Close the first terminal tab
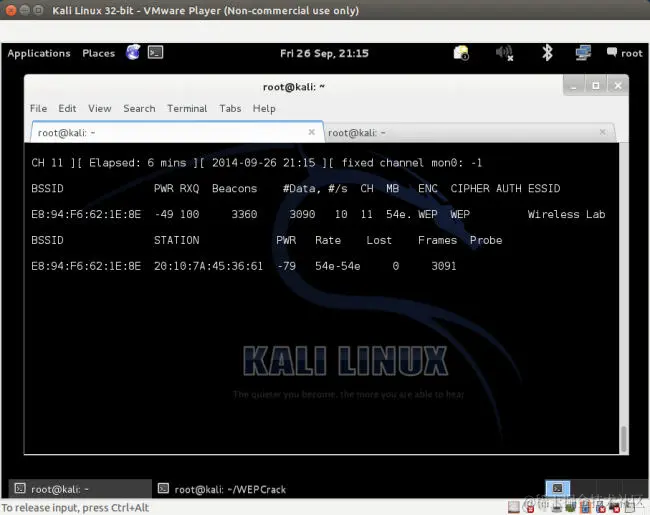650x515 pixels. 311,132
